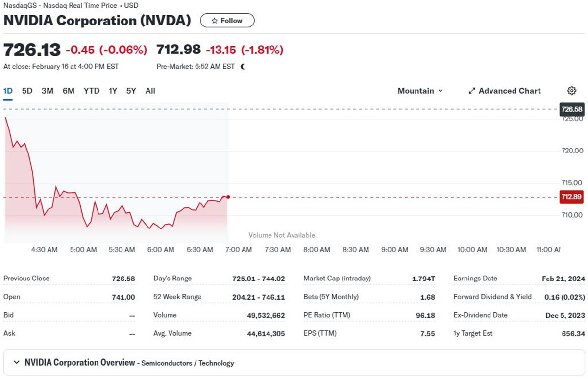The width and height of the screenshot is (588, 380).
Task: Click the Ask label
Action: coord(9,333)
